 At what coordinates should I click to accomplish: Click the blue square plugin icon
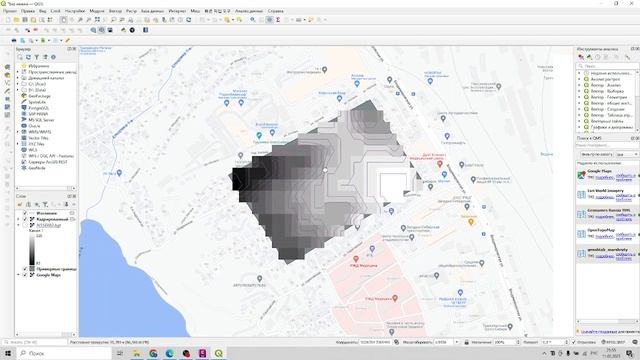(x=145, y=30)
